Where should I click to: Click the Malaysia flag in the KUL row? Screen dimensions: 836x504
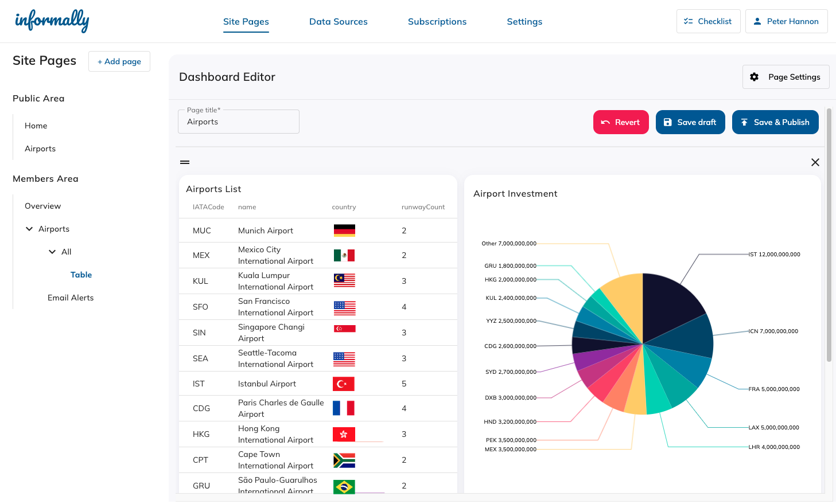[344, 280]
